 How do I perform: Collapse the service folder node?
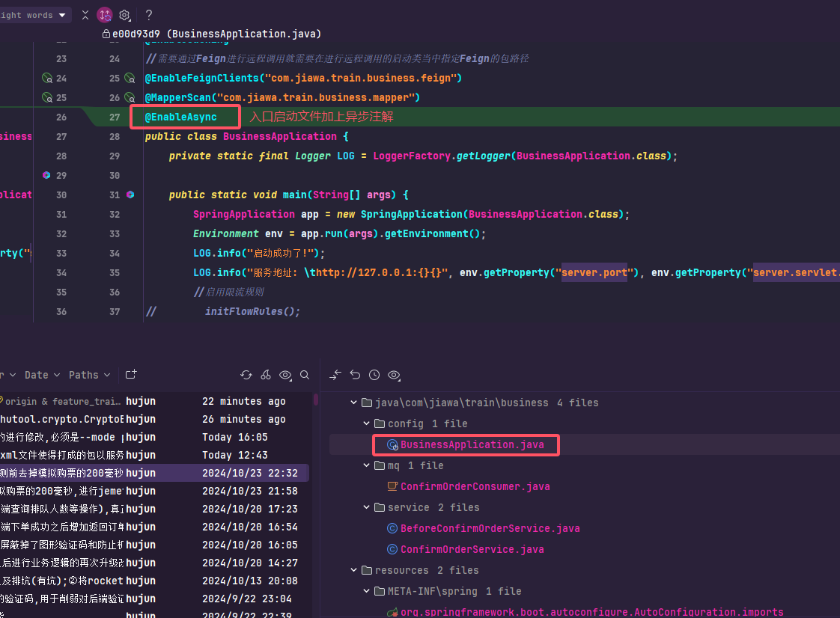(366, 507)
